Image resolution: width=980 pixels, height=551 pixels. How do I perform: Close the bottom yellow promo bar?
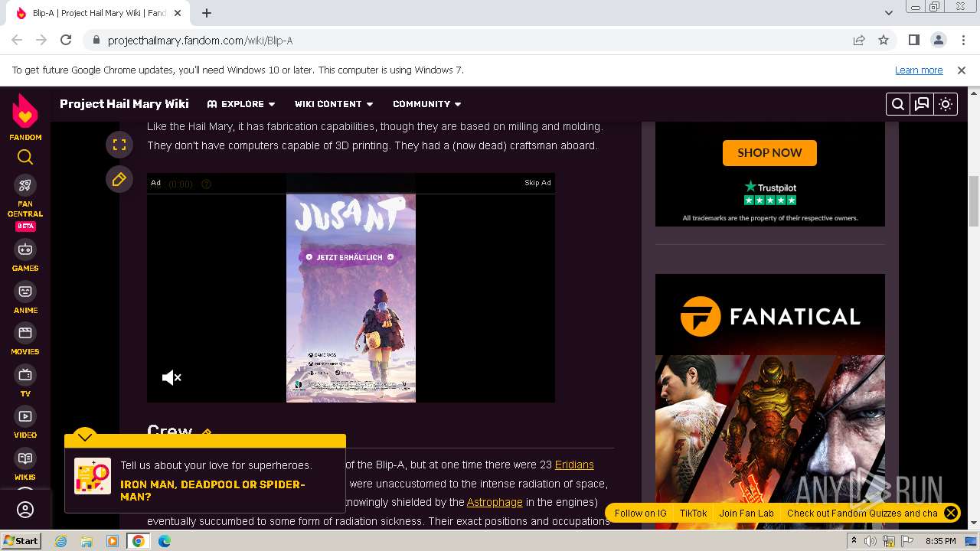(x=951, y=513)
